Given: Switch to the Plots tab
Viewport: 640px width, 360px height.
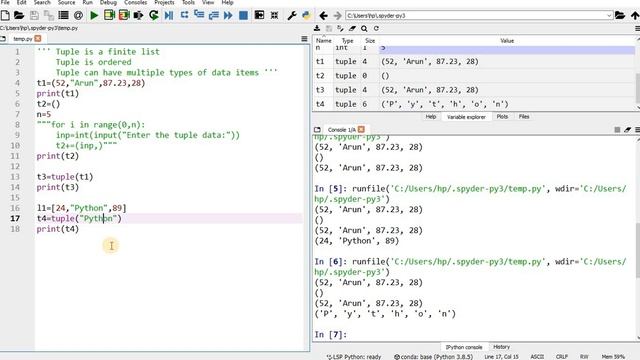Looking at the screenshot, I should [x=502, y=117].
